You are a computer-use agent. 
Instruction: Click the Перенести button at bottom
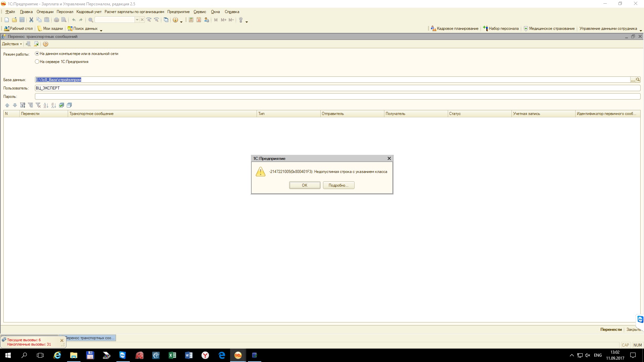611,329
